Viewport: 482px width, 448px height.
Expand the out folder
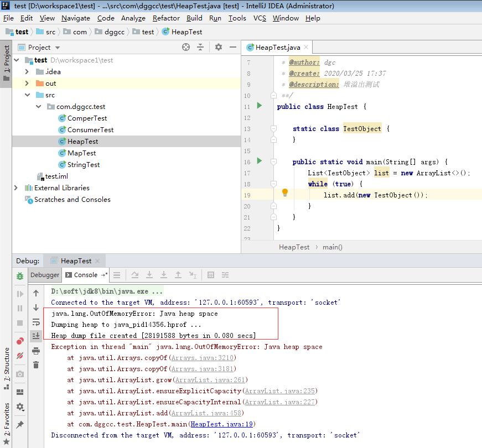coord(27,84)
